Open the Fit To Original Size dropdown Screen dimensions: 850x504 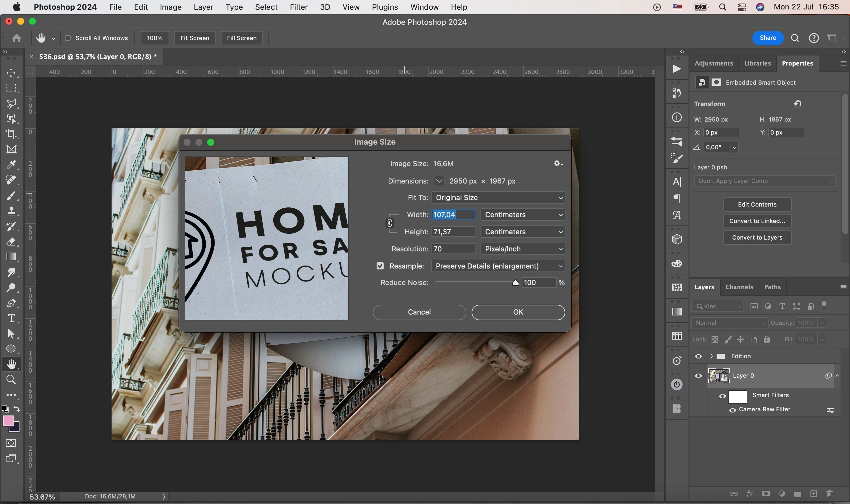click(x=498, y=198)
